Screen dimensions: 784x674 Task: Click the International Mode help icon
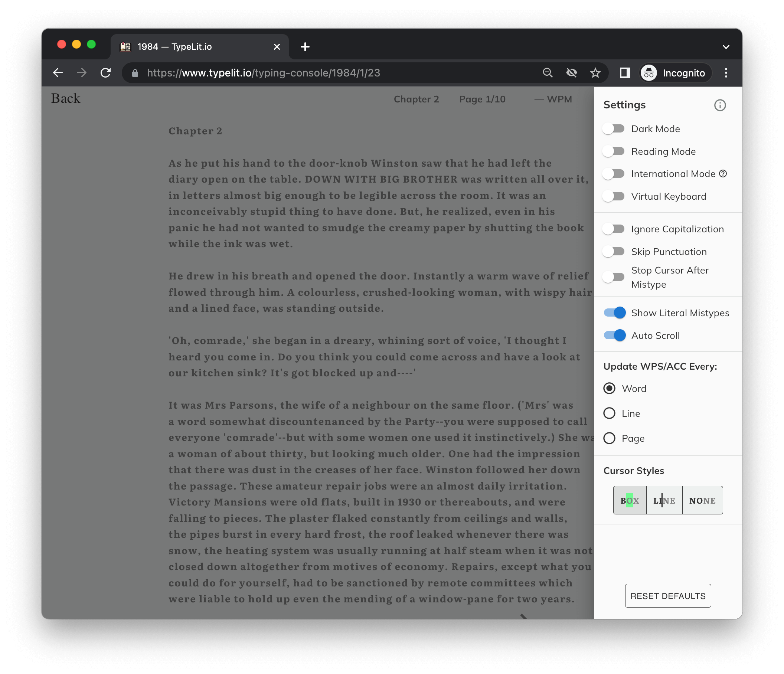click(723, 174)
